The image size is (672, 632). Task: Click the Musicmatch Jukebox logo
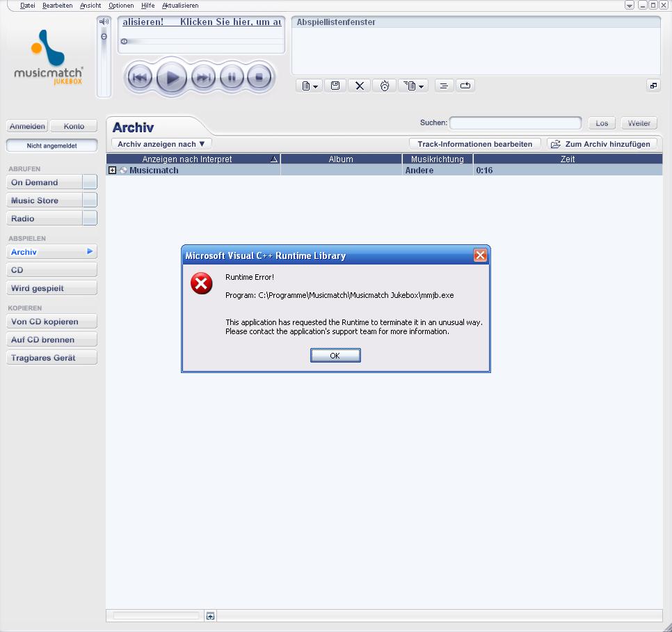(48, 57)
